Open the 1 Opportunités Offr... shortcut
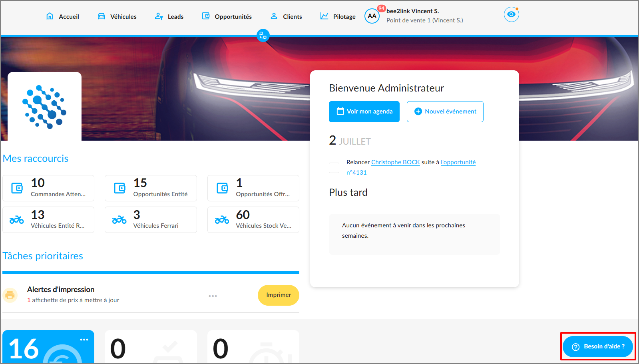This screenshot has width=639, height=364. tap(253, 188)
